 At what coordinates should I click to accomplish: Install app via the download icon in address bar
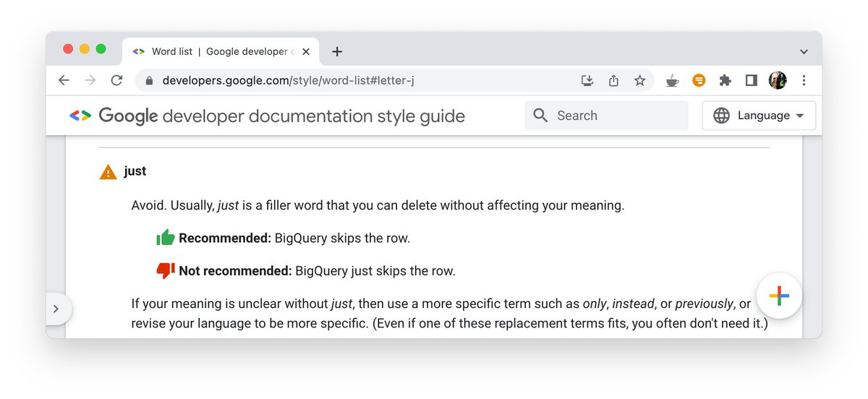[587, 80]
